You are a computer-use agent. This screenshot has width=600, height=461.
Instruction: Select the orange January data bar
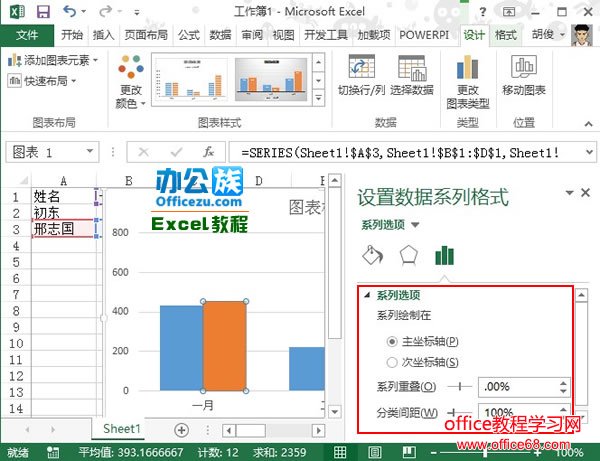click(x=224, y=346)
